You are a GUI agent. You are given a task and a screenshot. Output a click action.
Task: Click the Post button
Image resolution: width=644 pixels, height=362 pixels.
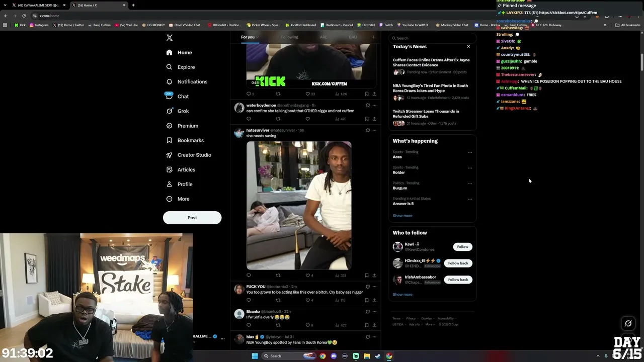pos(192,218)
